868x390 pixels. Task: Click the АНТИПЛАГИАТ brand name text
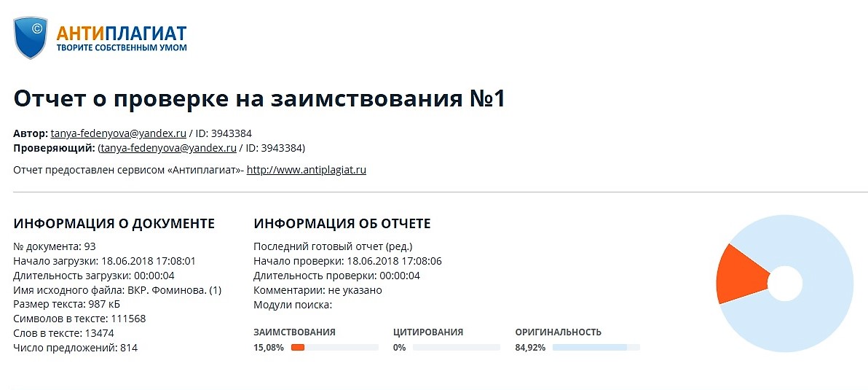pos(122,33)
